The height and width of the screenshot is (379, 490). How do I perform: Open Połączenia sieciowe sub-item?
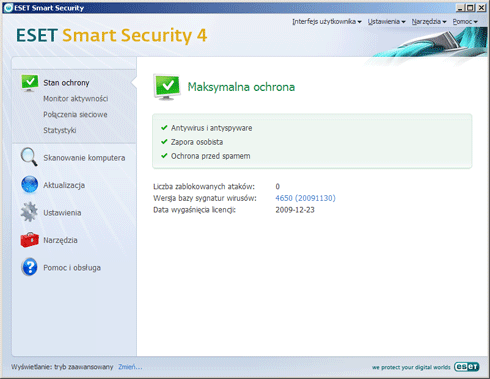[75, 114]
